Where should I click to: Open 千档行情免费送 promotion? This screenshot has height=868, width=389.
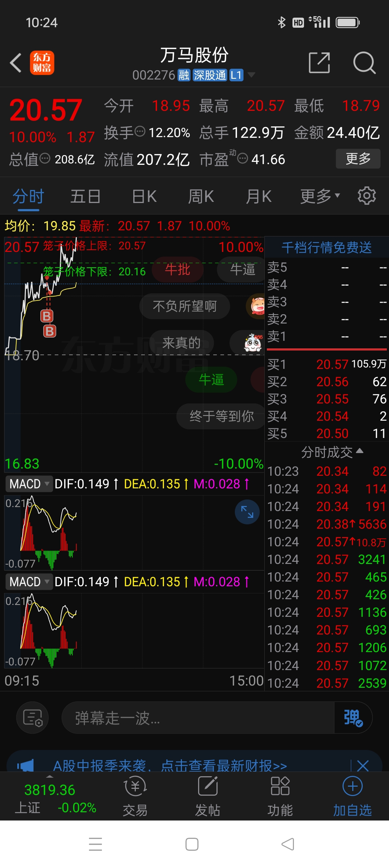coord(326,247)
